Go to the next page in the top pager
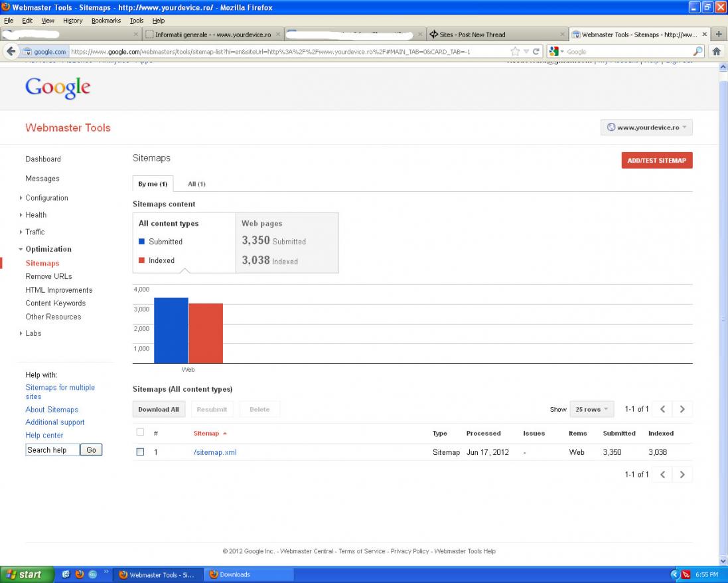The image size is (728, 583). point(682,409)
